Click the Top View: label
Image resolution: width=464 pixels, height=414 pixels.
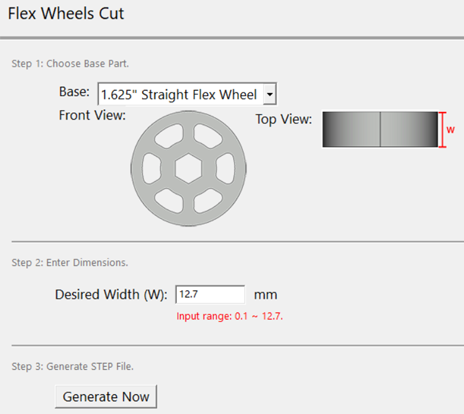point(284,119)
